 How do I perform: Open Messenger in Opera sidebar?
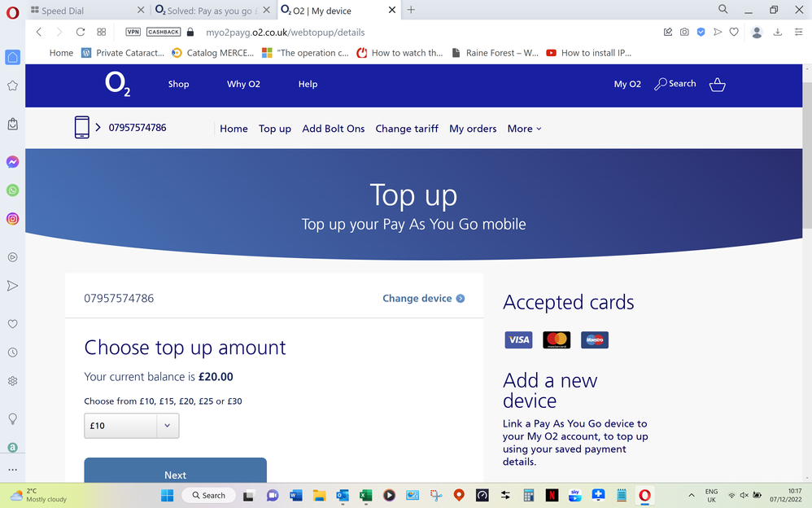click(12, 162)
